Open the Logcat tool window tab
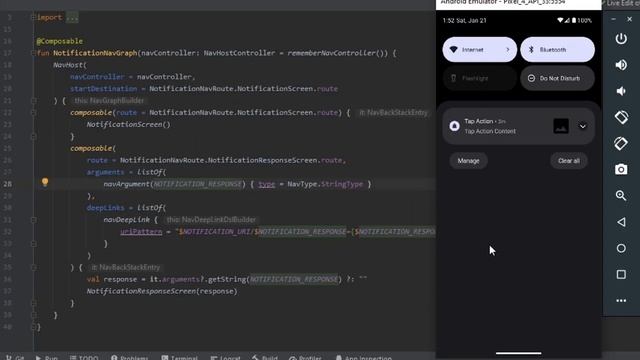The height and width of the screenshot is (360, 640). tap(225, 357)
